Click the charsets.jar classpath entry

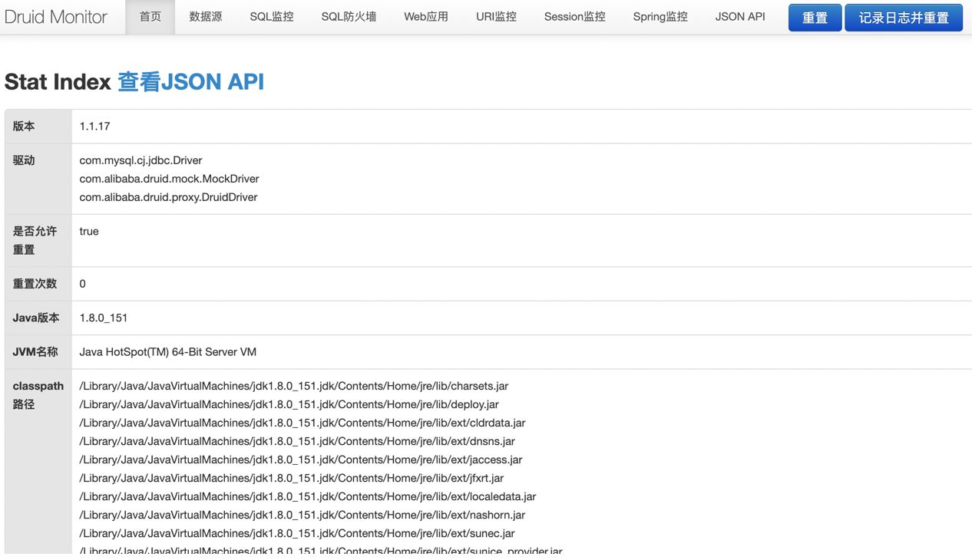(294, 386)
